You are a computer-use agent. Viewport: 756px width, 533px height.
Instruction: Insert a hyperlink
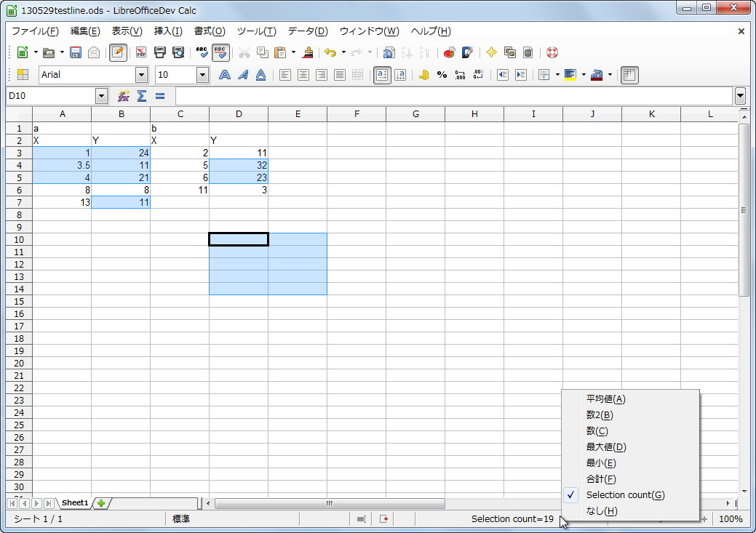(389, 52)
